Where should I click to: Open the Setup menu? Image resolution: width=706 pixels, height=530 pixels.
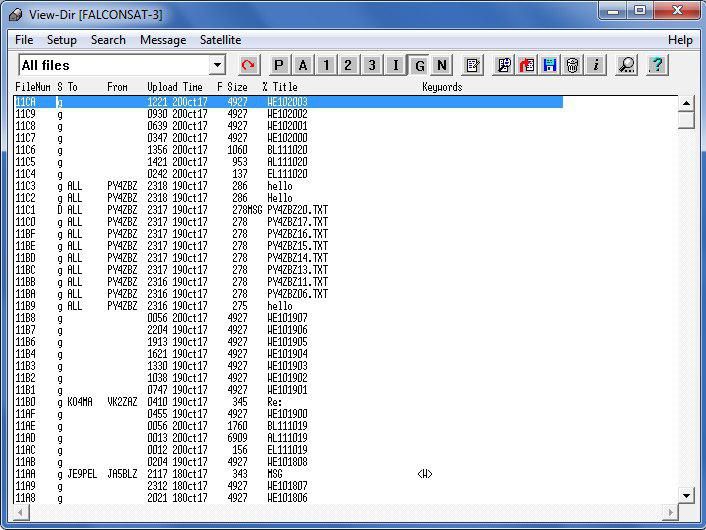pyautogui.click(x=61, y=40)
